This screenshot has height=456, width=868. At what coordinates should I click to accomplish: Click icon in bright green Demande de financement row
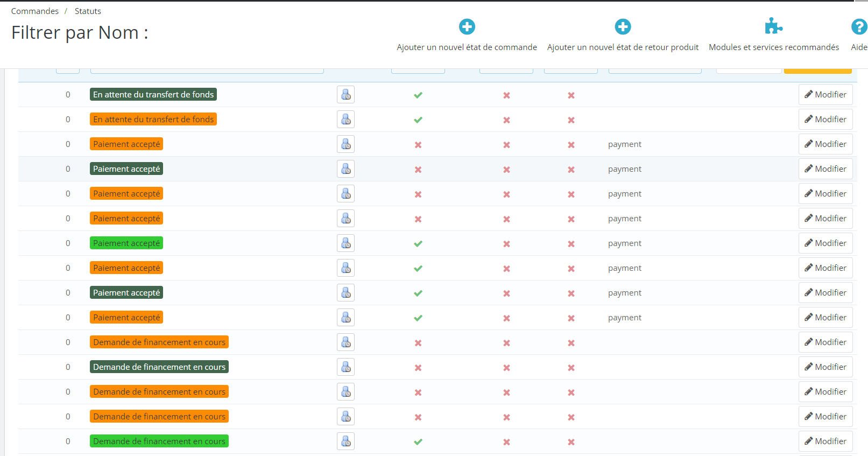(345, 441)
